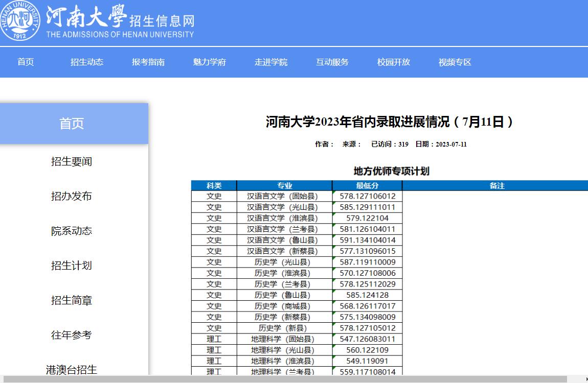Click the score 587.119110009
Viewport: 588px width, 383px height.
(368, 262)
